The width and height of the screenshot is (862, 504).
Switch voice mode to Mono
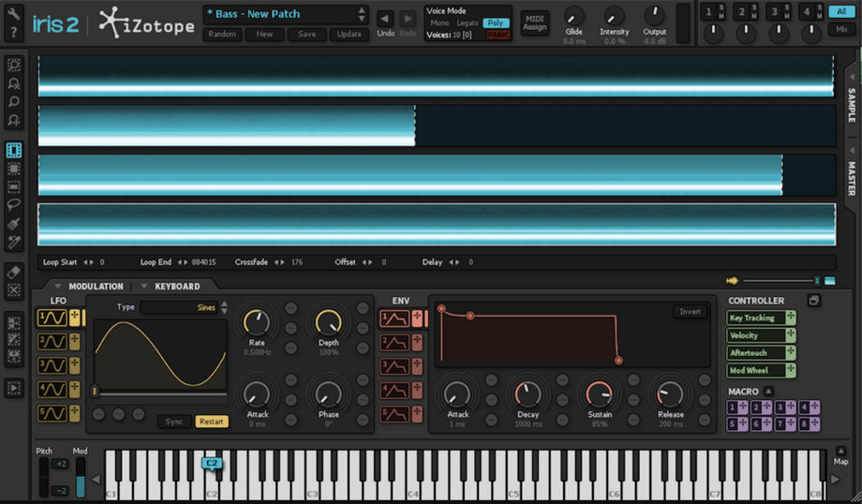(439, 22)
